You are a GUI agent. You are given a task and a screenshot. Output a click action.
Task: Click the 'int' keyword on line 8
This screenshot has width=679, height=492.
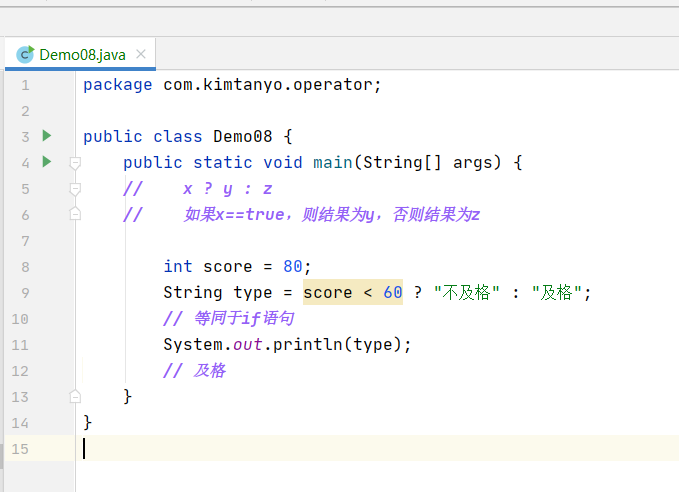tap(178, 266)
